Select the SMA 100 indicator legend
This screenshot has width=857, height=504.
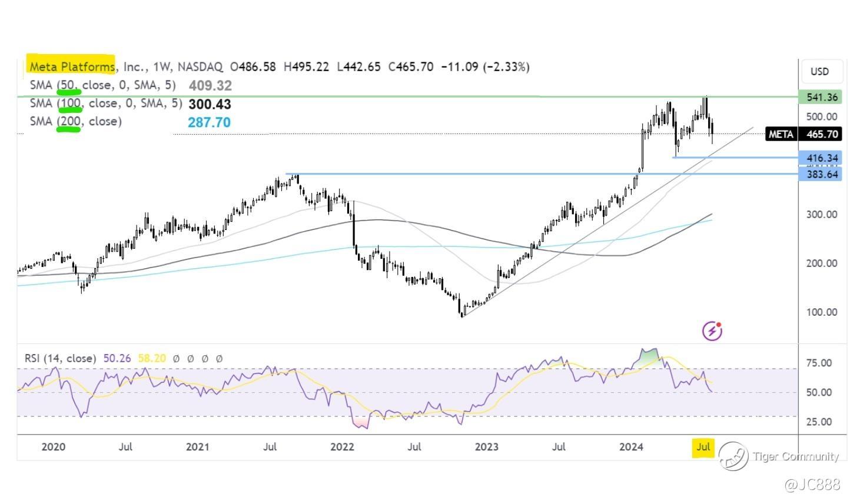[106, 104]
